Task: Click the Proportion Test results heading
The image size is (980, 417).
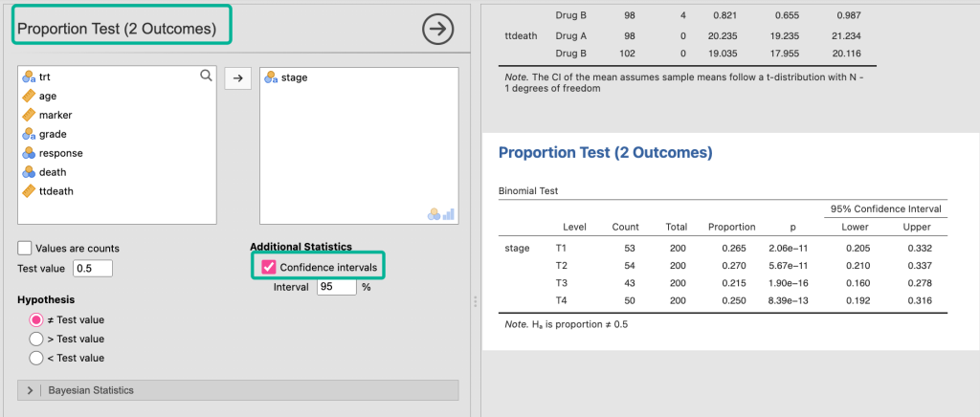Action: (605, 153)
